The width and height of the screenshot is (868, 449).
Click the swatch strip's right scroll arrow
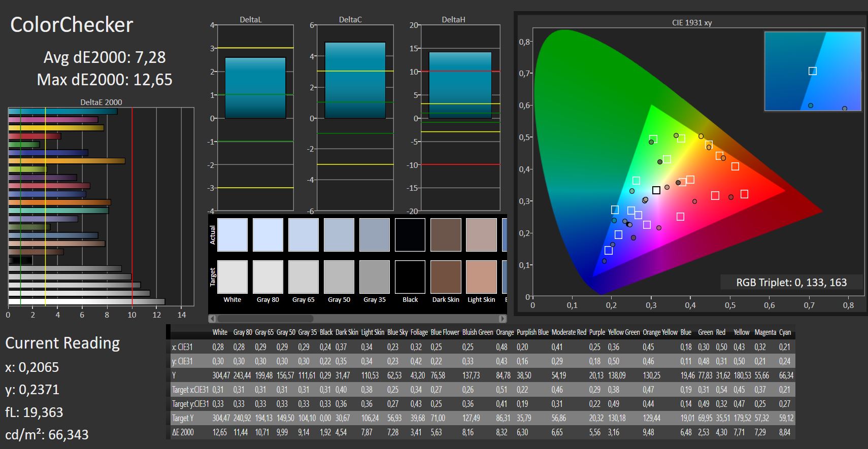(503, 319)
